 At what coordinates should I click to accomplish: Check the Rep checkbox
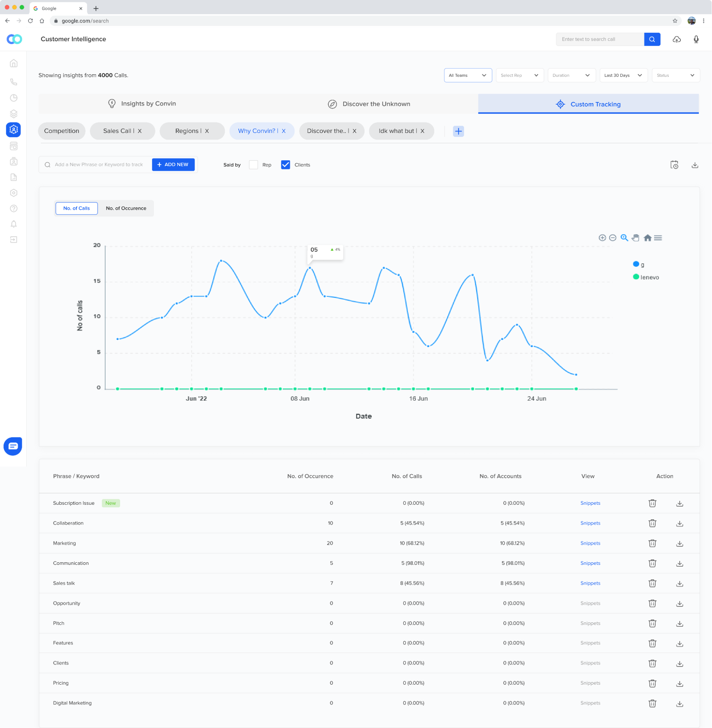click(x=254, y=165)
